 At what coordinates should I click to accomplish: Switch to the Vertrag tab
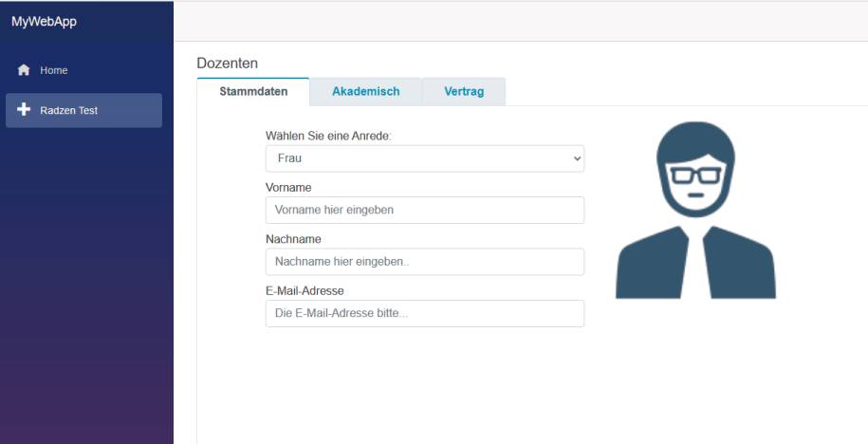464,92
